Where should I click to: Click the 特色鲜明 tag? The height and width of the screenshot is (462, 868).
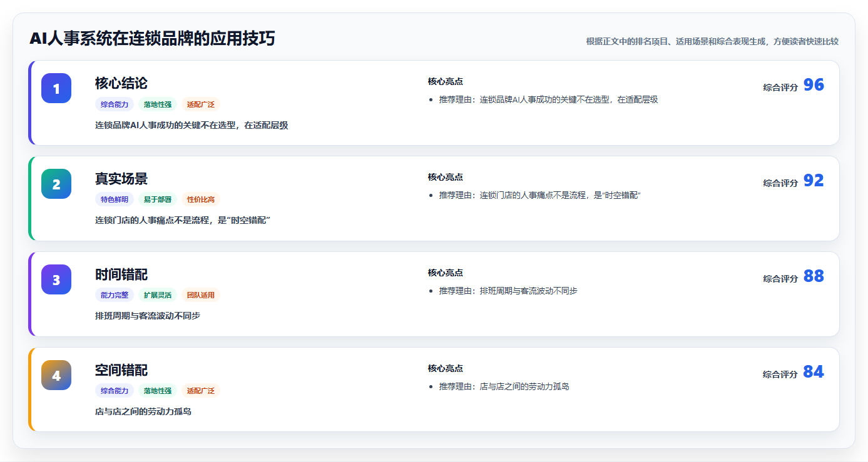pyautogui.click(x=115, y=199)
